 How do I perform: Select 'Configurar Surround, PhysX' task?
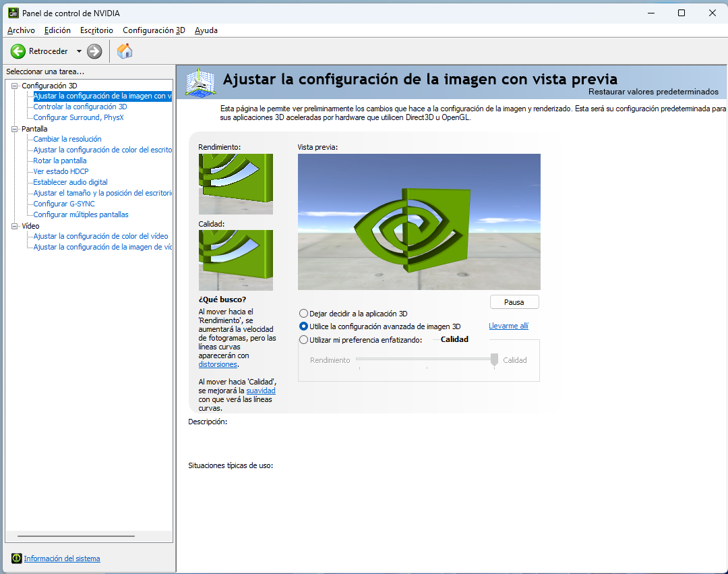[78, 117]
